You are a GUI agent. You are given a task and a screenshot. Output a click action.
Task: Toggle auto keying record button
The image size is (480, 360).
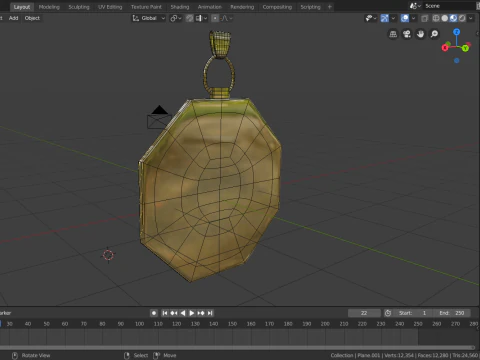154,313
